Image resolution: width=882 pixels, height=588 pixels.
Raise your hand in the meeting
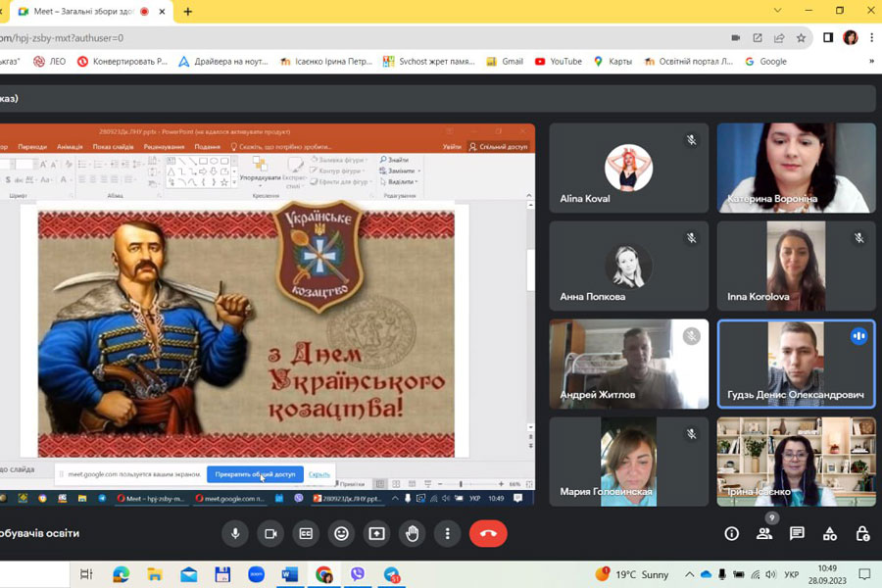(413, 533)
